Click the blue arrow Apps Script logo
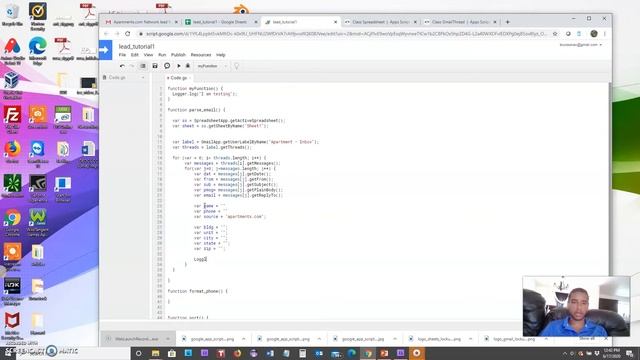Viewport: 640px width, 360px height. [x=105, y=50]
